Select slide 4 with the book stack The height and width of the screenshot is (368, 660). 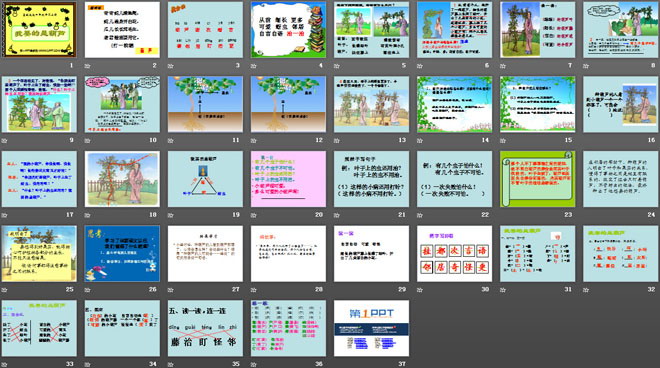288,29
